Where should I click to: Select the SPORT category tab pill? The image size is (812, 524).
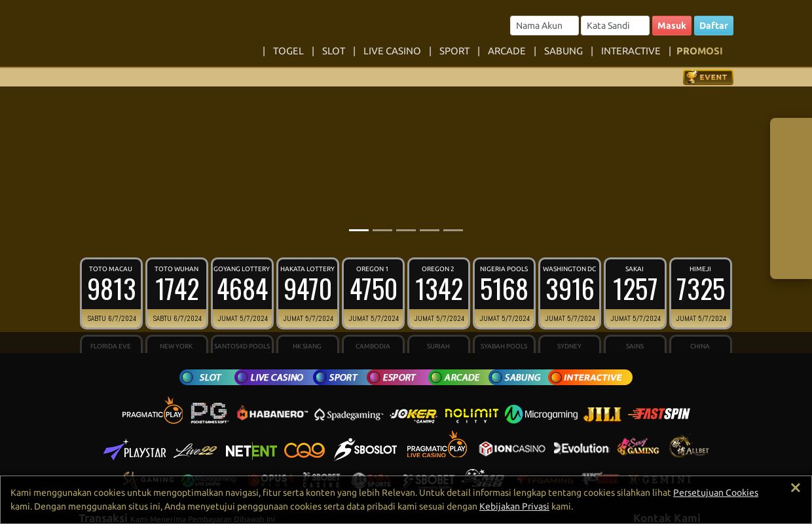click(x=340, y=377)
